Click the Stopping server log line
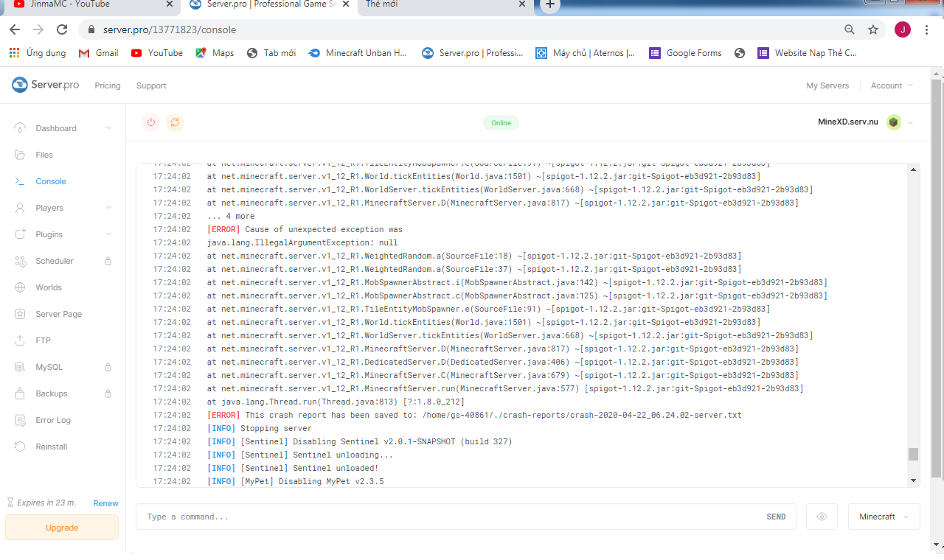 pos(260,428)
